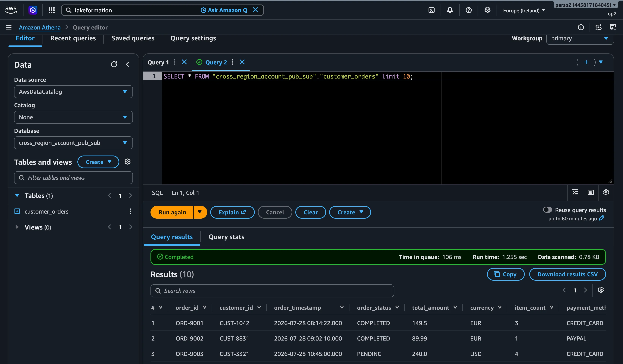Open the query tabs list dropdown arrow
This screenshot has width=623, height=364.
click(x=601, y=62)
